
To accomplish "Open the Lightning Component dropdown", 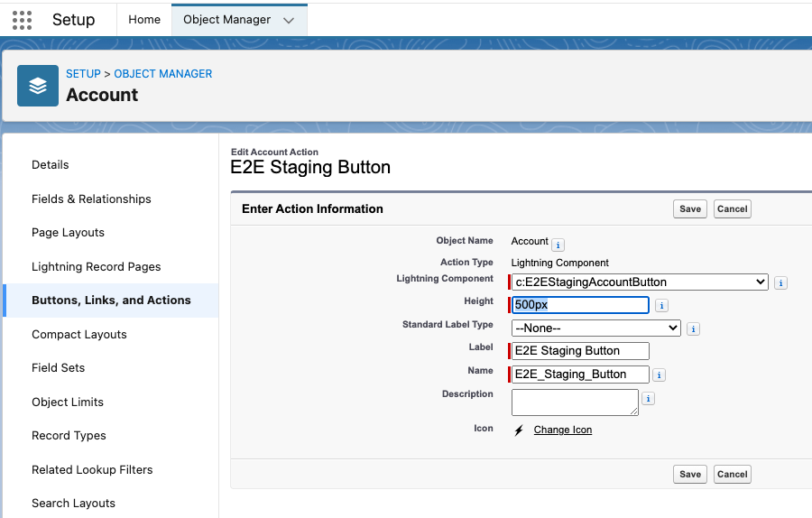I will (640, 282).
